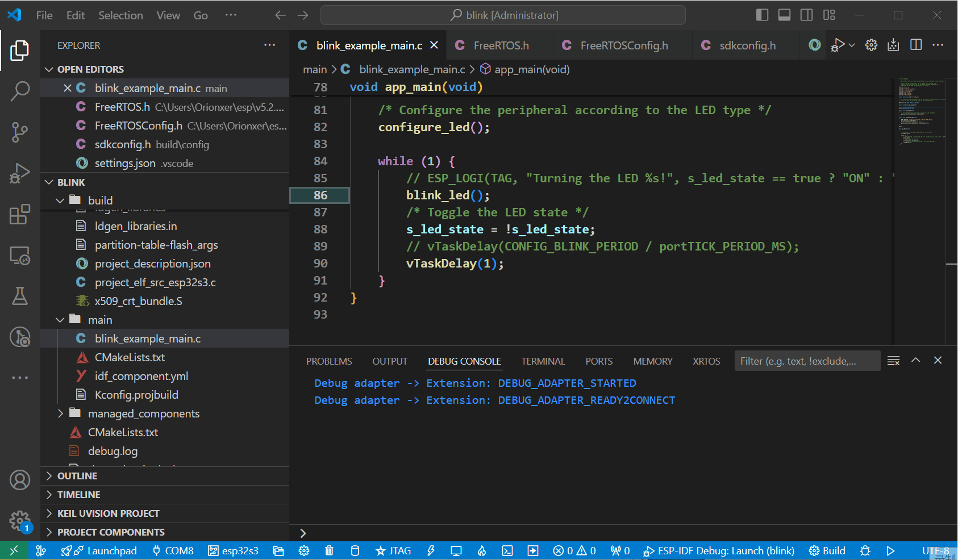Screen dimensions: 958x560
Task: Open Customize Layout button
Action: tap(829, 15)
